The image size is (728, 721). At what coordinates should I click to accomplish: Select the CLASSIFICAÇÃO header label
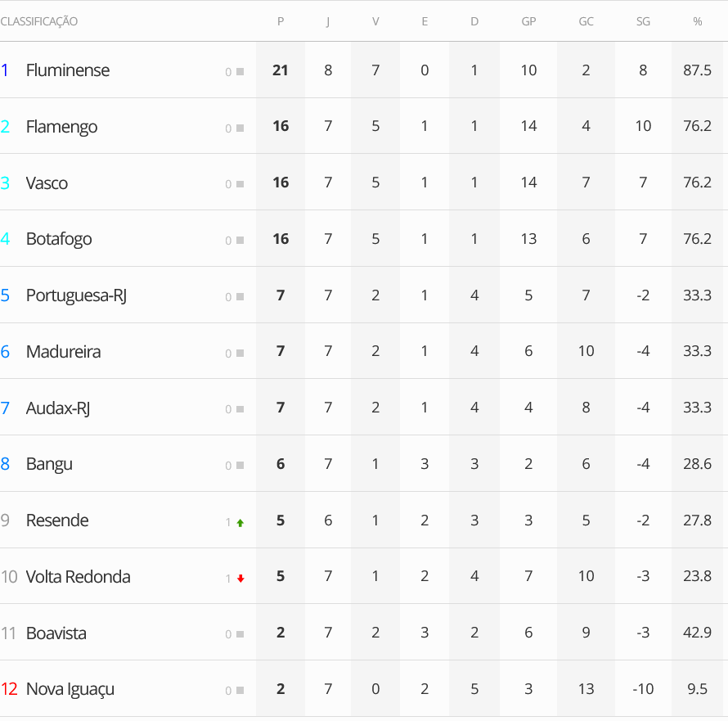(x=39, y=21)
